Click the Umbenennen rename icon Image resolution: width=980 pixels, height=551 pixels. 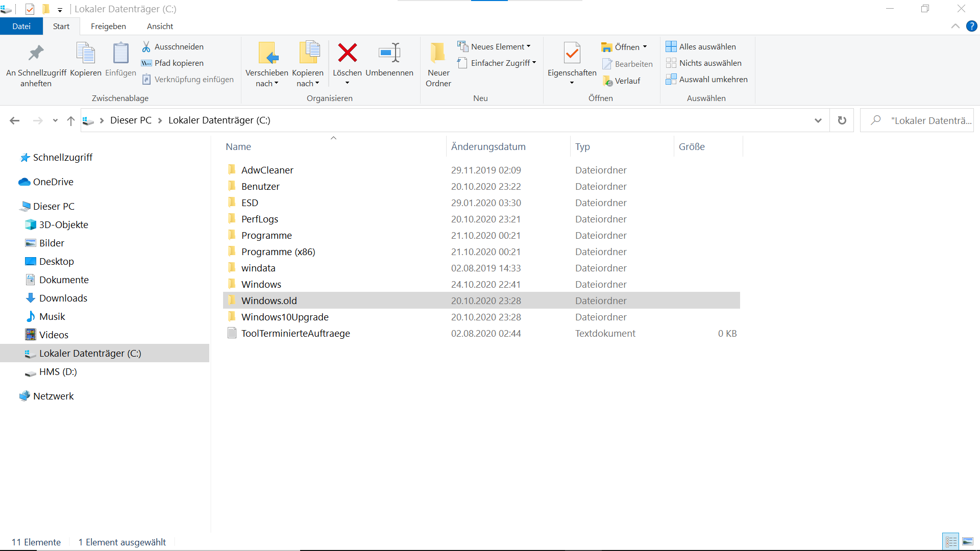389,53
